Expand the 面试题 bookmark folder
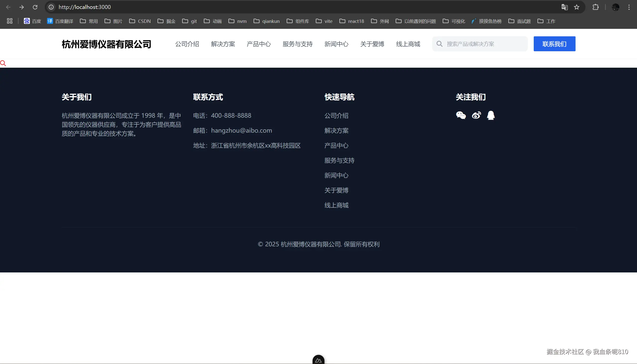 (520, 21)
